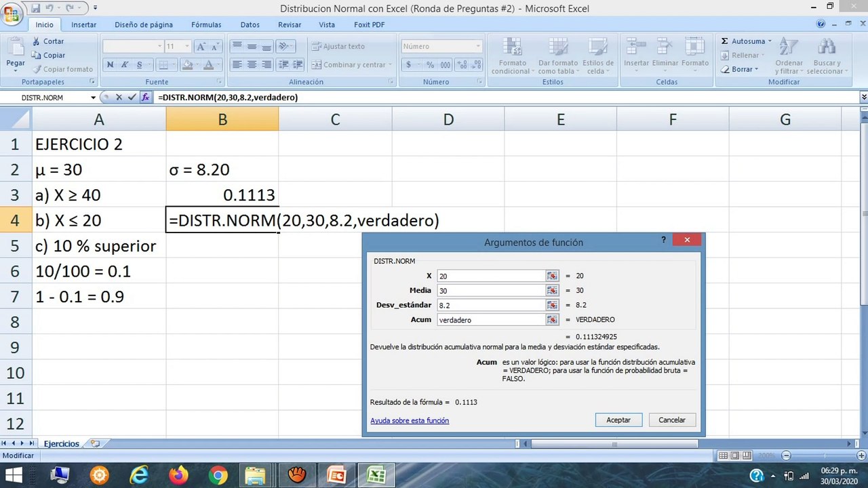Open Internet Explorer from the taskbar
The image size is (868, 488).
[140, 475]
